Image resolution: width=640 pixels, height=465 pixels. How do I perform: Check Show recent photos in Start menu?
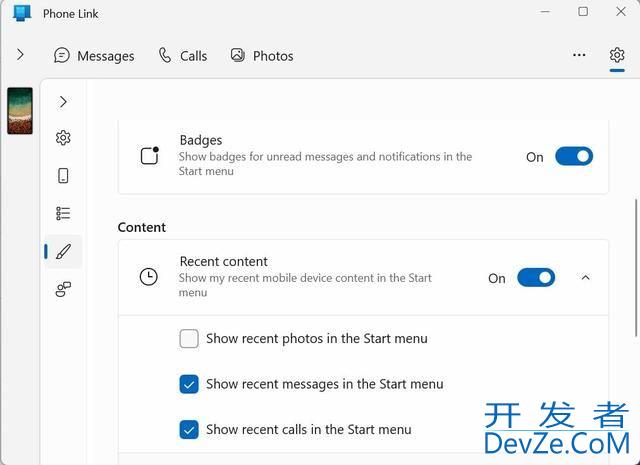coord(189,338)
